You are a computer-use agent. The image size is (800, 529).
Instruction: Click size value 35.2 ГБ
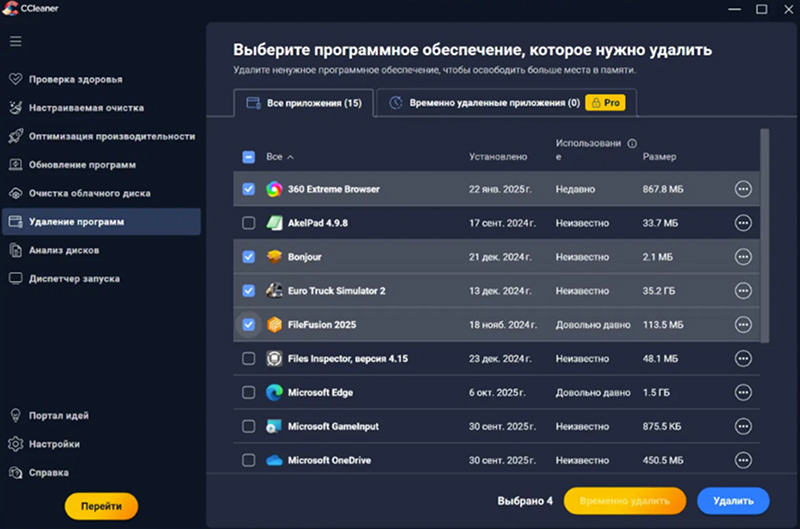click(x=659, y=291)
